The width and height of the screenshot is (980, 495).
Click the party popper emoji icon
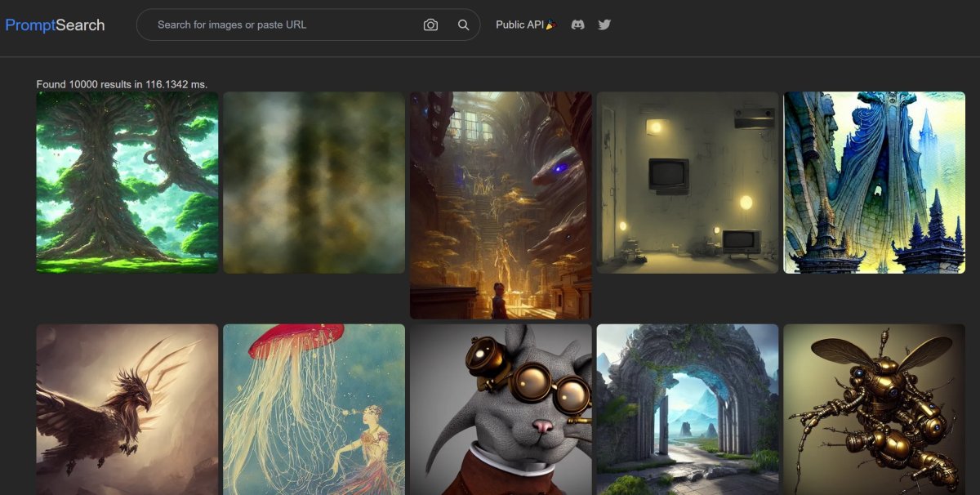pyautogui.click(x=551, y=25)
